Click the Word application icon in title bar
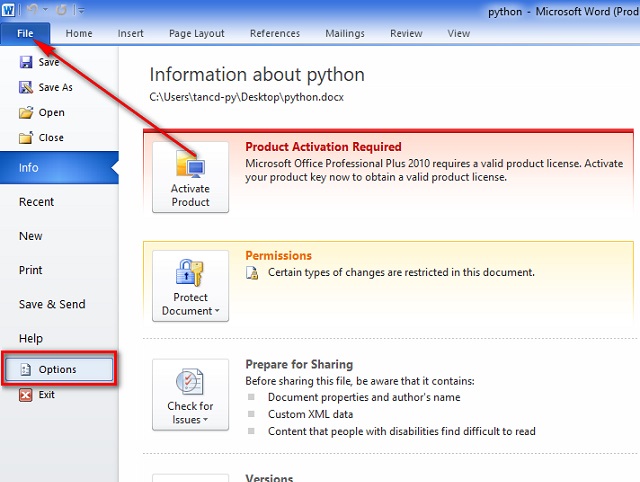 tap(10, 10)
